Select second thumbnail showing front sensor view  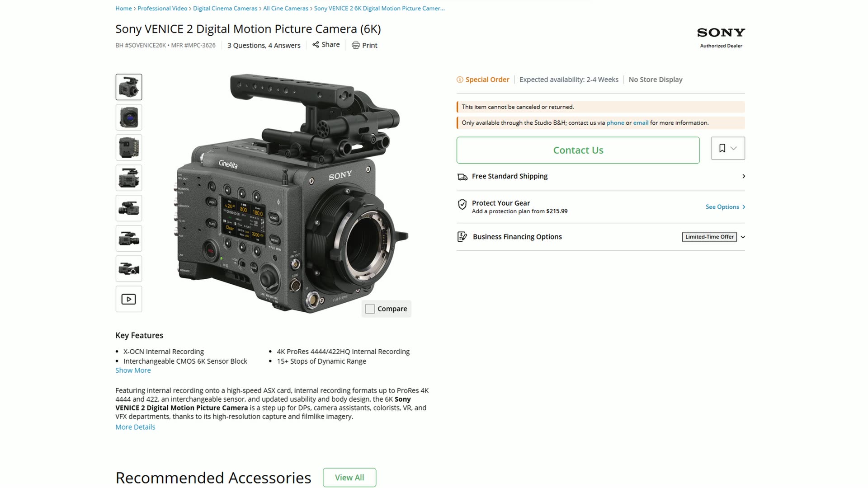129,117
